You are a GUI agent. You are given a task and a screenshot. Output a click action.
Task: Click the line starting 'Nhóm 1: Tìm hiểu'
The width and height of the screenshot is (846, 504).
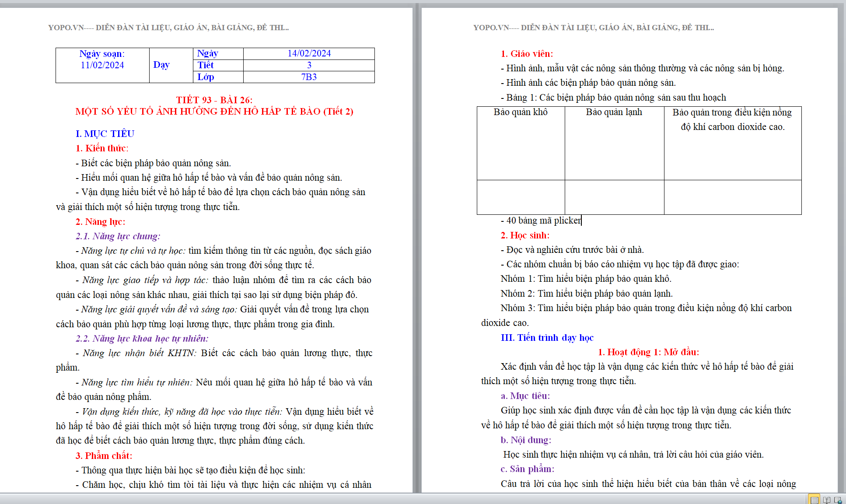click(x=586, y=279)
